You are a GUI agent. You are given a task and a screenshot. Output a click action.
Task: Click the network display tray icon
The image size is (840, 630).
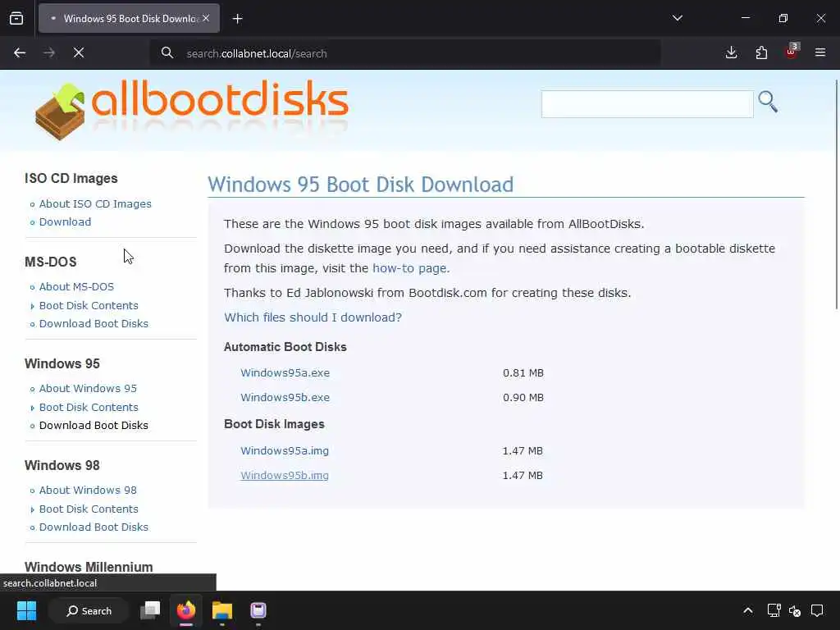[x=774, y=610]
